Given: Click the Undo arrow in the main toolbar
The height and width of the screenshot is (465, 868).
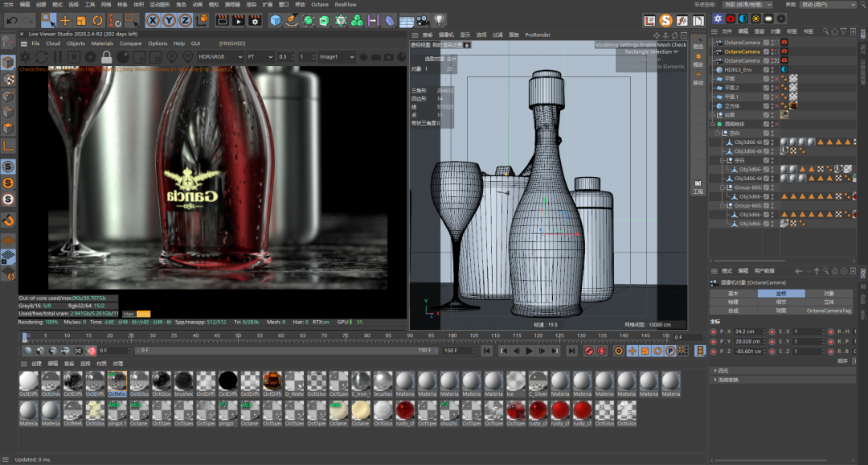Looking at the screenshot, I should tap(11, 21).
